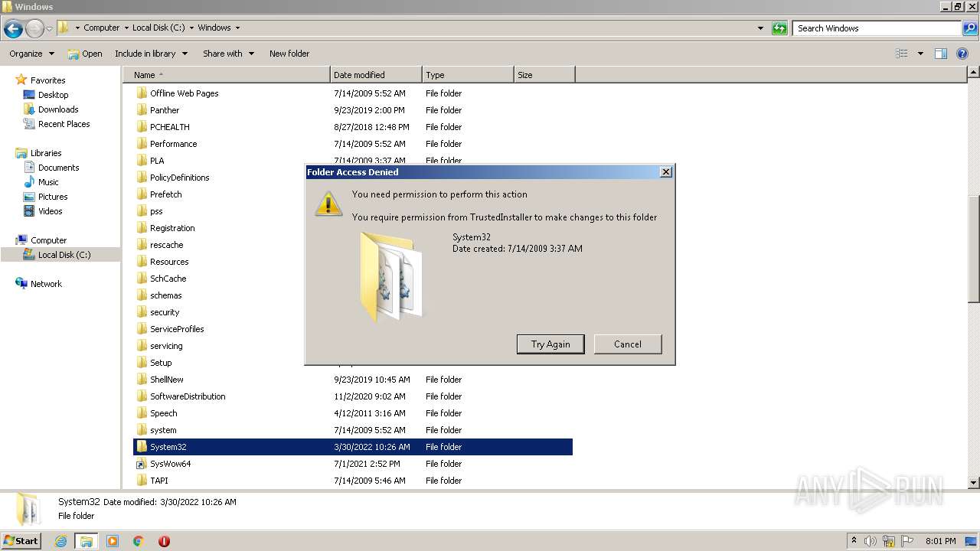This screenshot has width=980, height=551.
Task: Launch Windows Media Player from taskbar
Action: pyautogui.click(x=113, y=541)
